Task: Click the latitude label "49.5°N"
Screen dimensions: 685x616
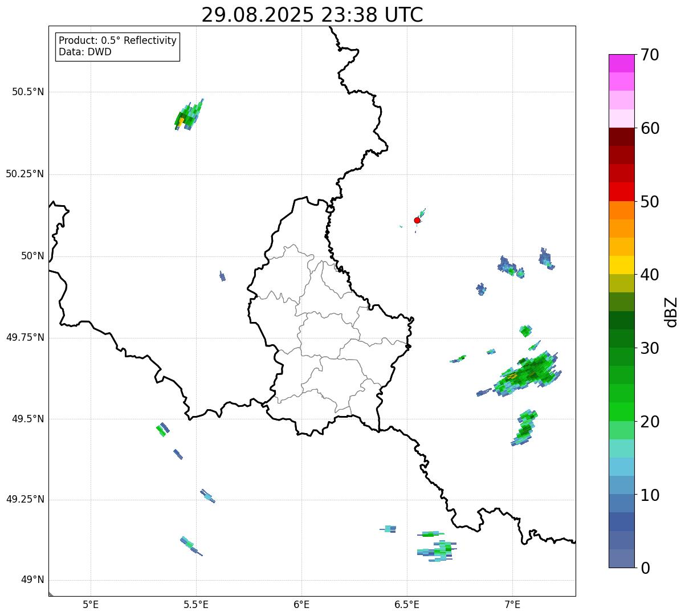Action: (27, 419)
